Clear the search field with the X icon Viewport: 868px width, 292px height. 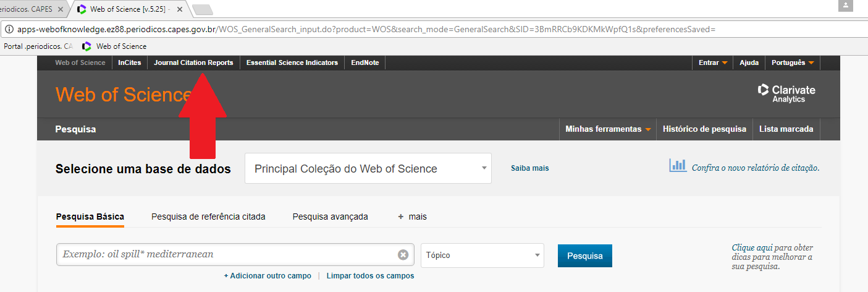click(x=403, y=255)
